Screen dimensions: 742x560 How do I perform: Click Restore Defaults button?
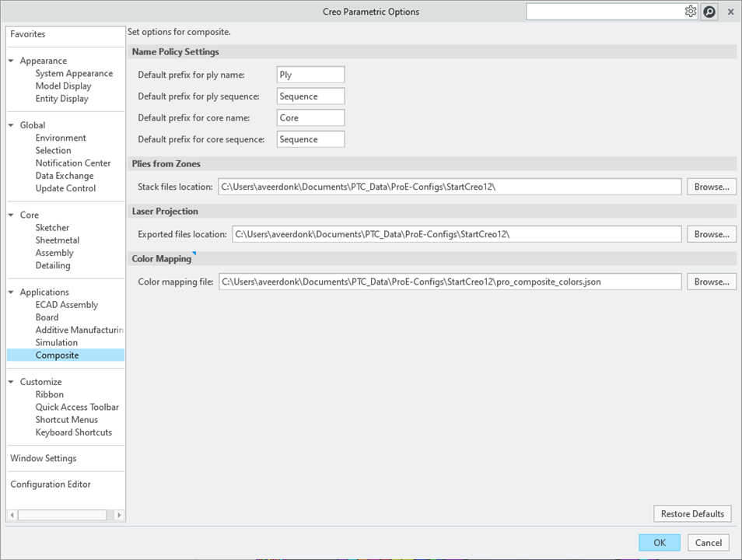(x=692, y=513)
